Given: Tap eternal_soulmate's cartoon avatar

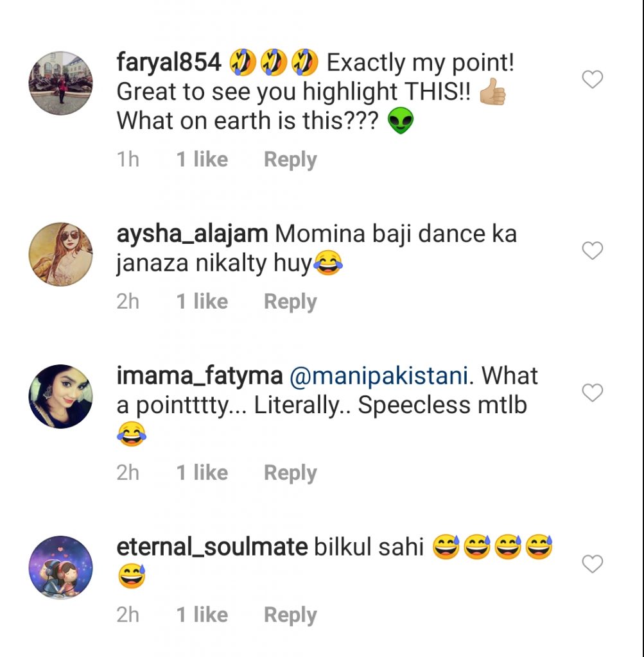Looking at the screenshot, I should pyautogui.click(x=61, y=567).
